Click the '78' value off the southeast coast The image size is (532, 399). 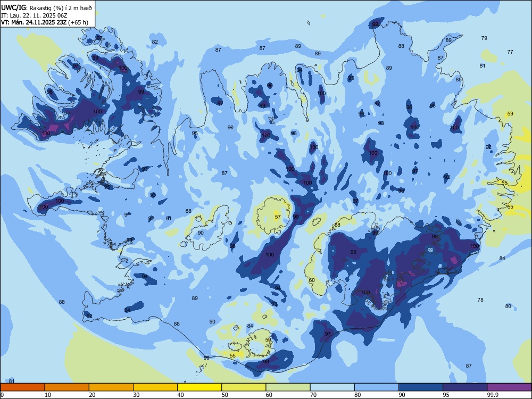(x=480, y=300)
